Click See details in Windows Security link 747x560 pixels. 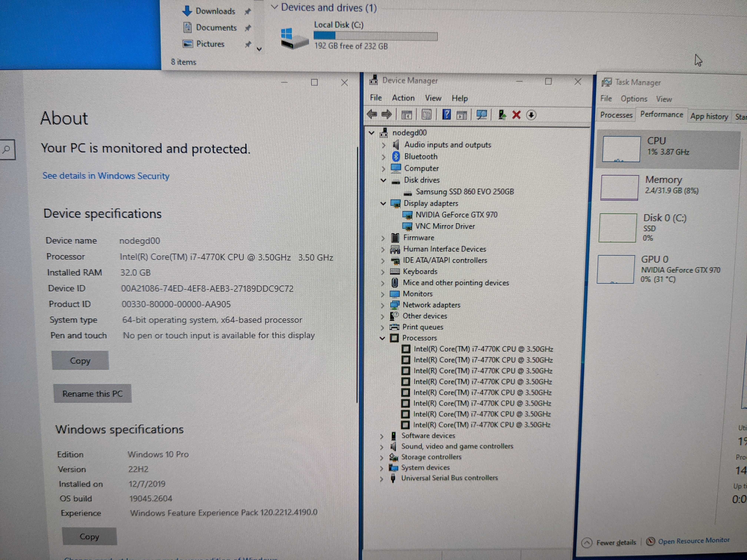pyautogui.click(x=106, y=176)
